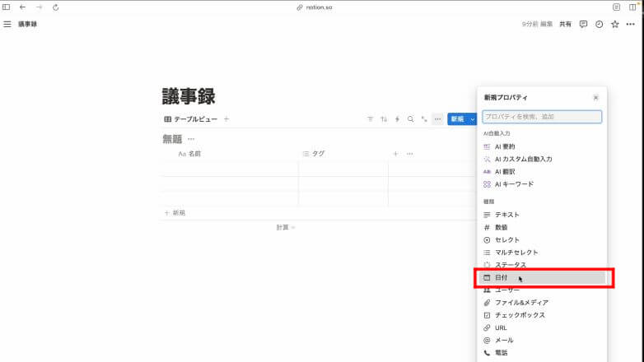Open page history clock icon

600,24
